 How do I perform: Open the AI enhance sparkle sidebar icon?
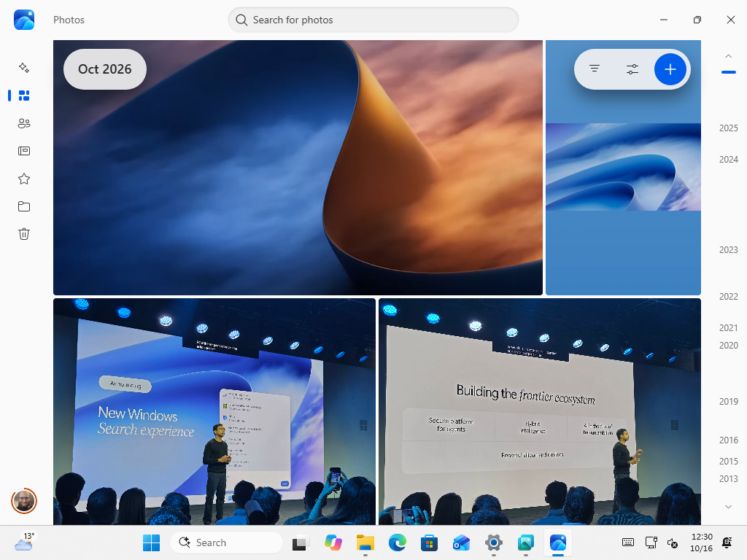tap(24, 68)
